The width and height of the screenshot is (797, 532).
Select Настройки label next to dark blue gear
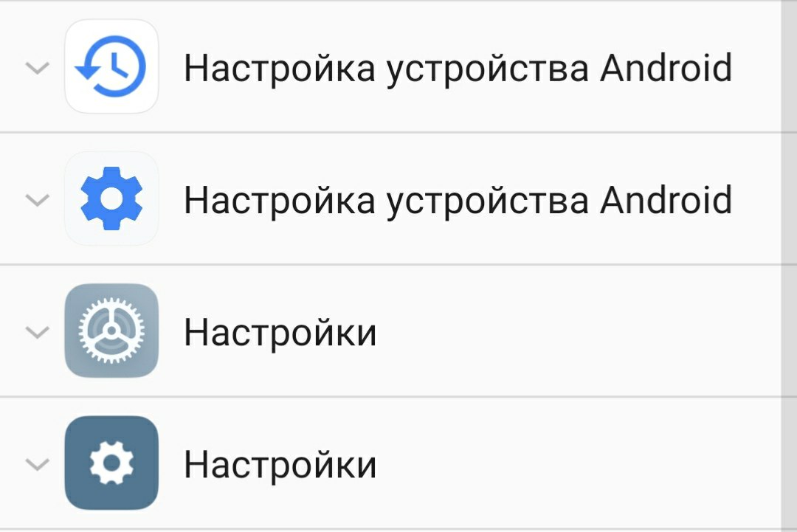tap(280, 464)
